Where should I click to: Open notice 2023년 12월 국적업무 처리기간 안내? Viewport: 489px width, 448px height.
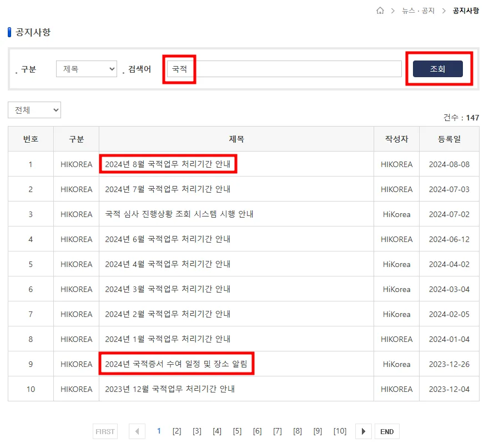click(x=170, y=389)
